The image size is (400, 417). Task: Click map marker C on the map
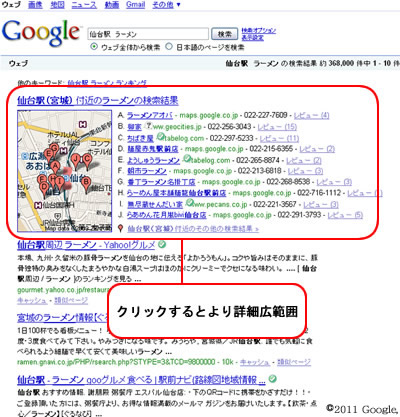pyautogui.click(x=87, y=161)
